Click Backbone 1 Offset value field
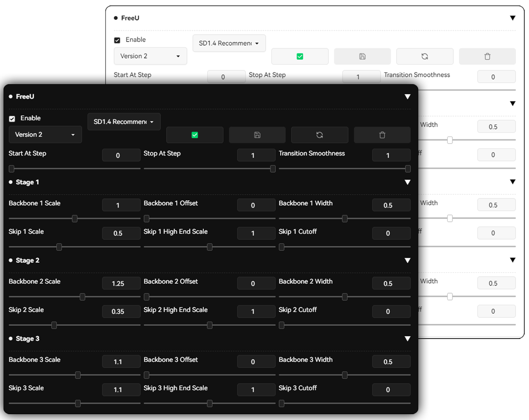 point(256,205)
